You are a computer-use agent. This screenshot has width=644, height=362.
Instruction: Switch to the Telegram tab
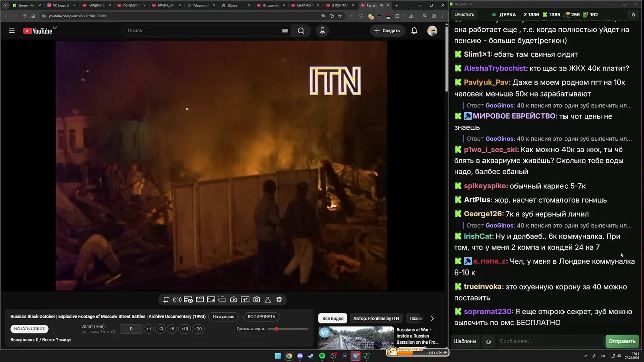pyautogui.click(x=201, y=5)
